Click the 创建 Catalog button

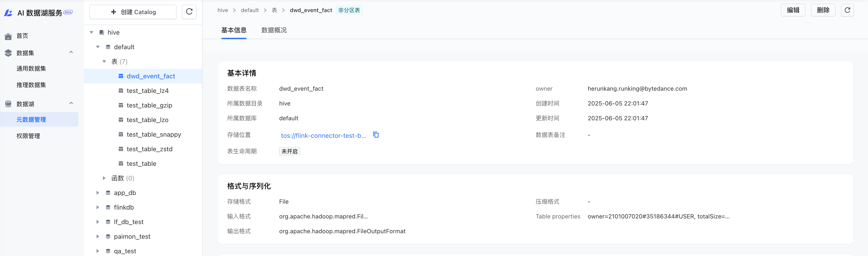tap(133, 12)
